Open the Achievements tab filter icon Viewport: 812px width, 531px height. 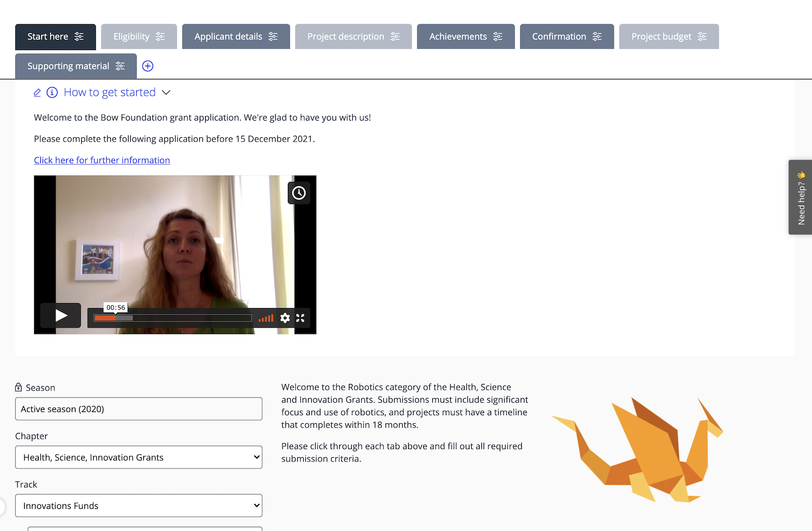click(x=496, y=36)
